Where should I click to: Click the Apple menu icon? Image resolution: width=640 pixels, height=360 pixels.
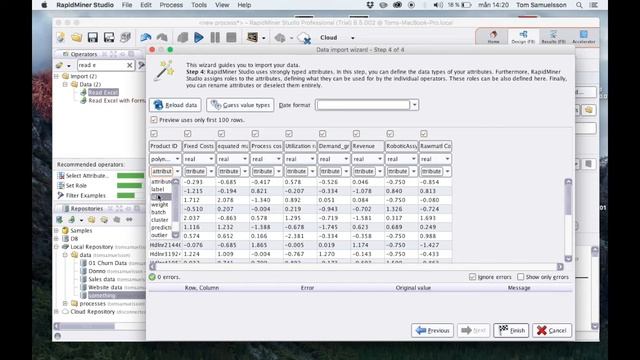pos(44,5)
